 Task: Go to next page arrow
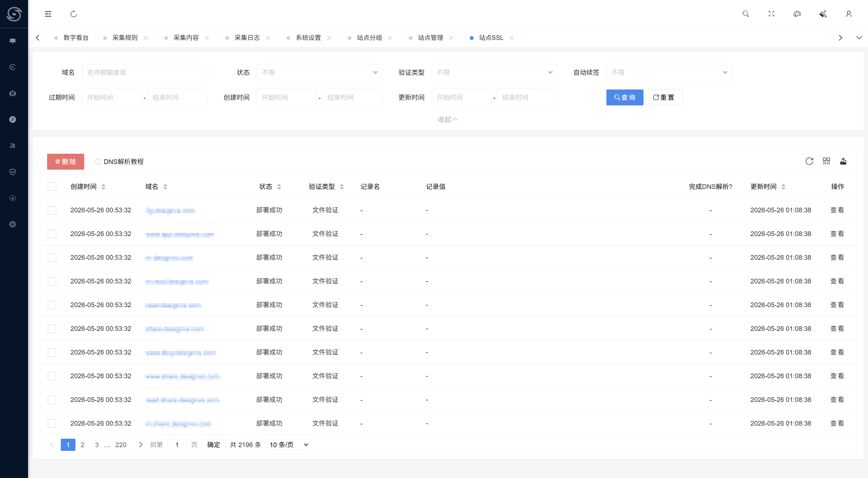[x=141, y=445]
